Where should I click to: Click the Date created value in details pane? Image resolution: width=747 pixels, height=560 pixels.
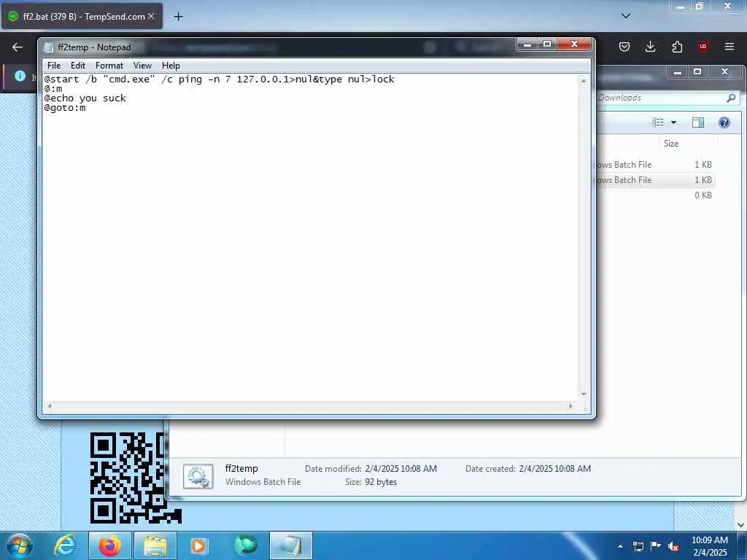point(554,469)
